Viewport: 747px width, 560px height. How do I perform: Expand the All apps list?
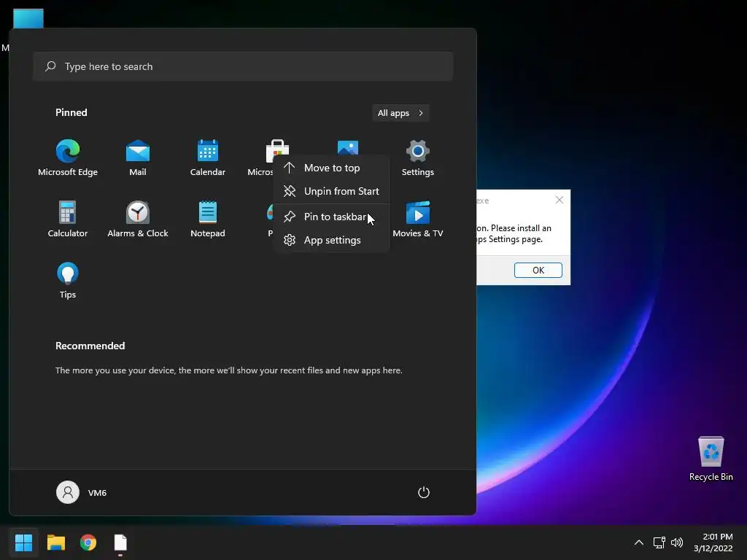coord(400,113)
